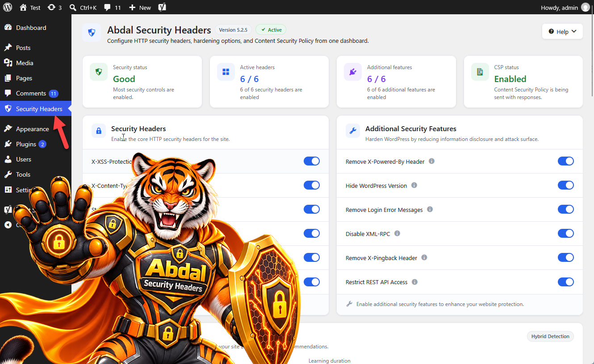Toggle the X-XSS-Protection header switch
Screen dimensions: 594x364
pyautogui.click(x=312, y=161)
